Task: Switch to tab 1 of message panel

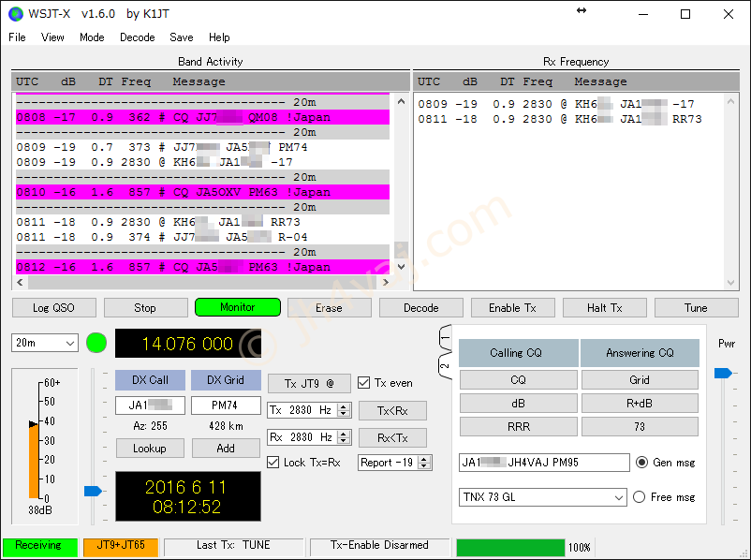Action: tap(446, 338)
